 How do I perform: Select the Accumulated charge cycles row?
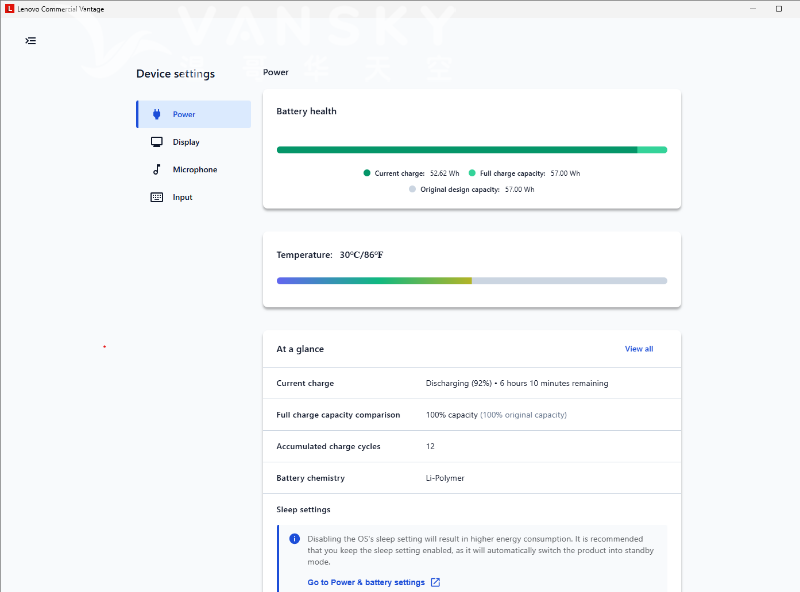click(471, 446)
